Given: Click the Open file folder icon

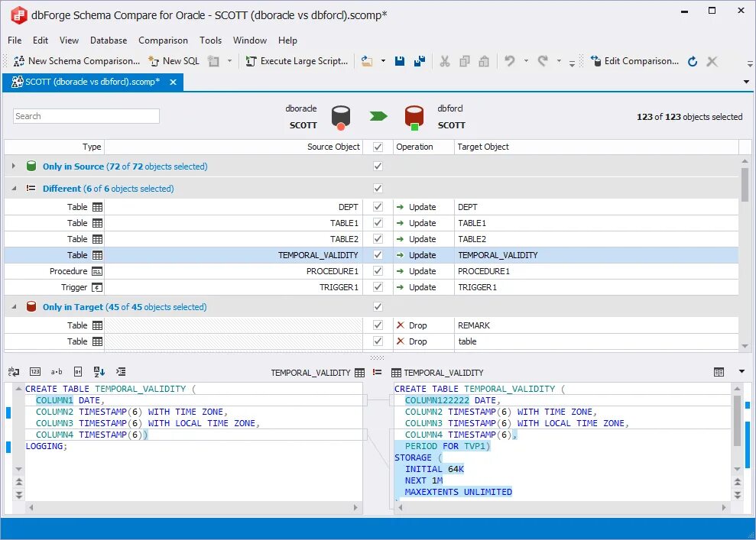Looking at the screenshot, I should (367, 61).
